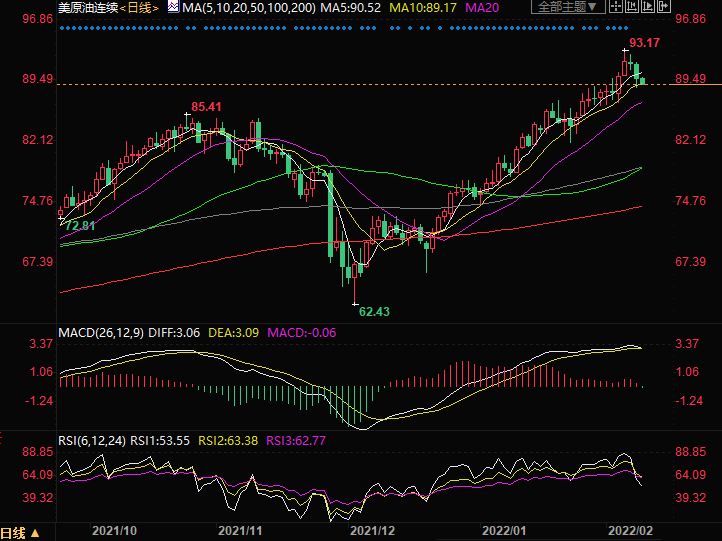Expand the 日线 period selector at bottom left
Image resolution: width=722 pixels, height=541 pixels.
point(21,532)
